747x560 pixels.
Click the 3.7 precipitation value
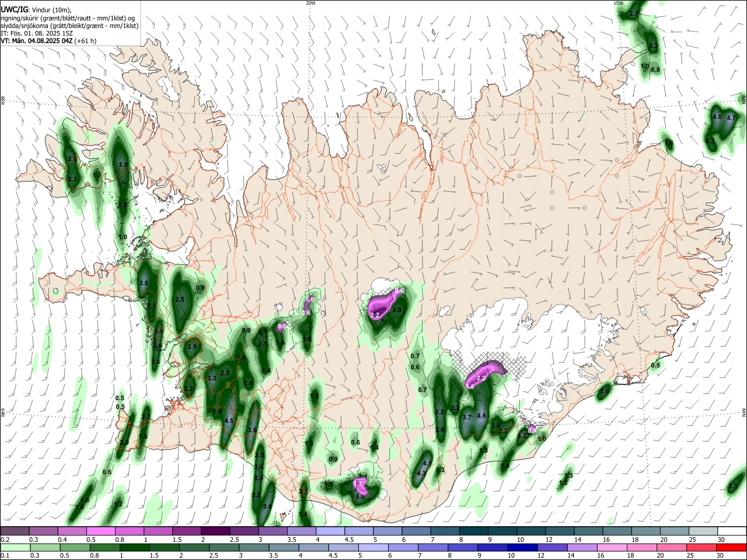coord(467,417)
